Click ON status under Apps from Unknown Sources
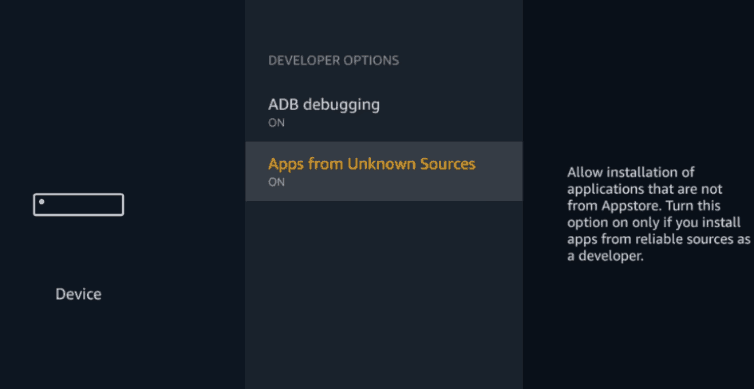 coord(276,182)
